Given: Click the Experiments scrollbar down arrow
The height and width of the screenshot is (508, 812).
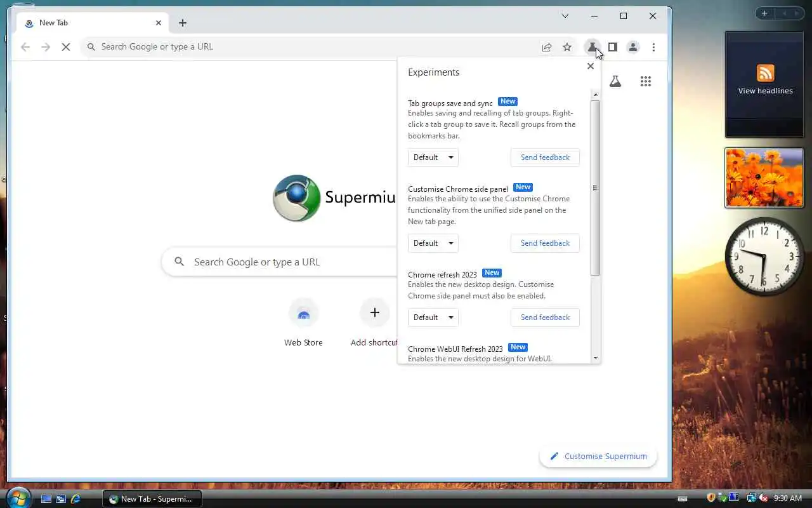Looking at the screenshot, I should pyautogui.click(x=595, y=358).
